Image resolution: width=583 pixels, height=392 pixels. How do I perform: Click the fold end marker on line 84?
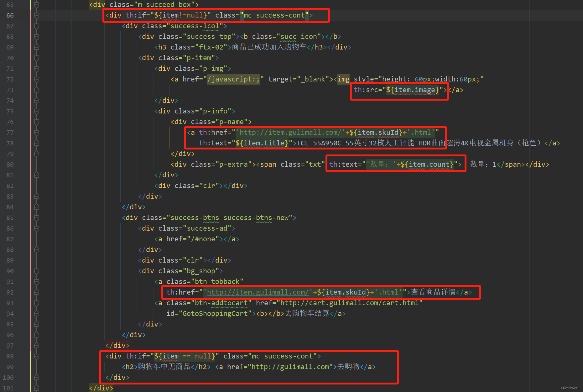[x=37, y=207]
